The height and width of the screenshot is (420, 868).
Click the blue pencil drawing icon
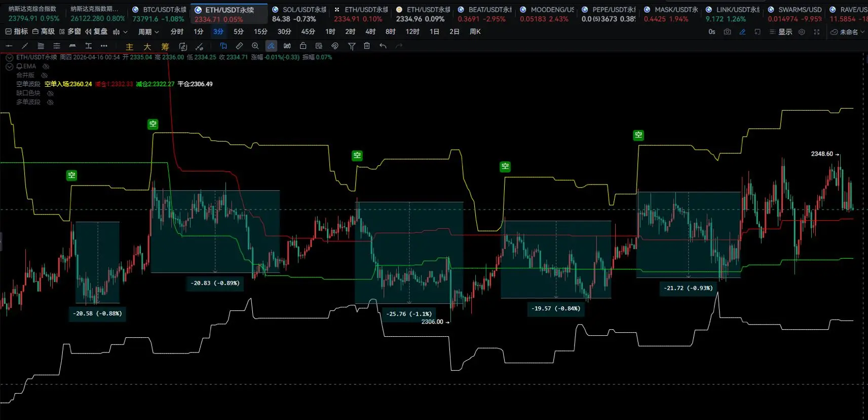pyautogui.click(x=742, y=32)
